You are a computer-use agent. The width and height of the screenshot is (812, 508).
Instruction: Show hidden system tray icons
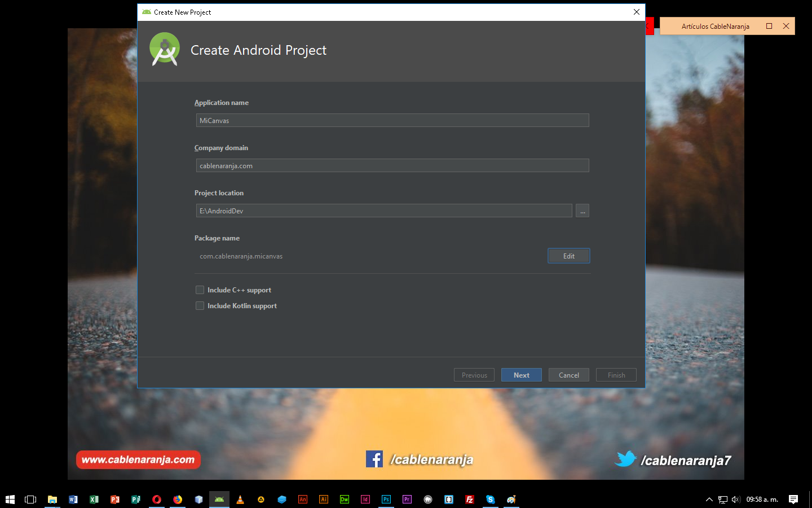pyautogui.click(x=709, y=500)
